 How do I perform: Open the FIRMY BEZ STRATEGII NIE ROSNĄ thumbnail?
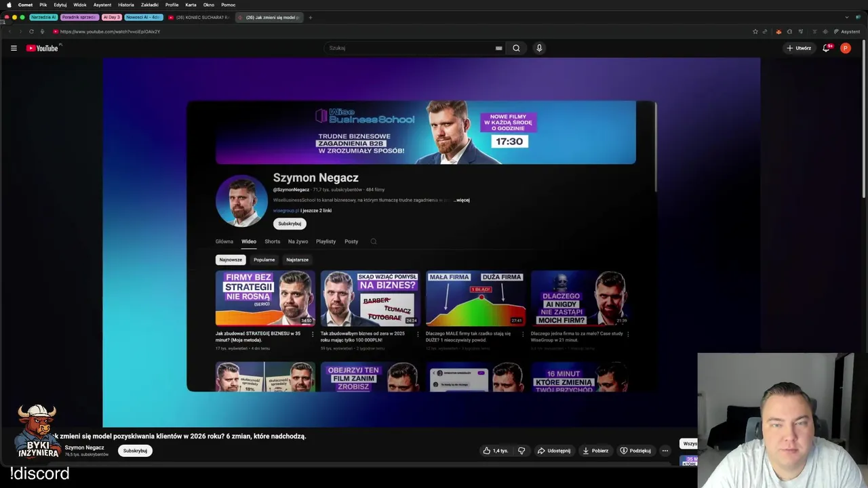[265, 298]
